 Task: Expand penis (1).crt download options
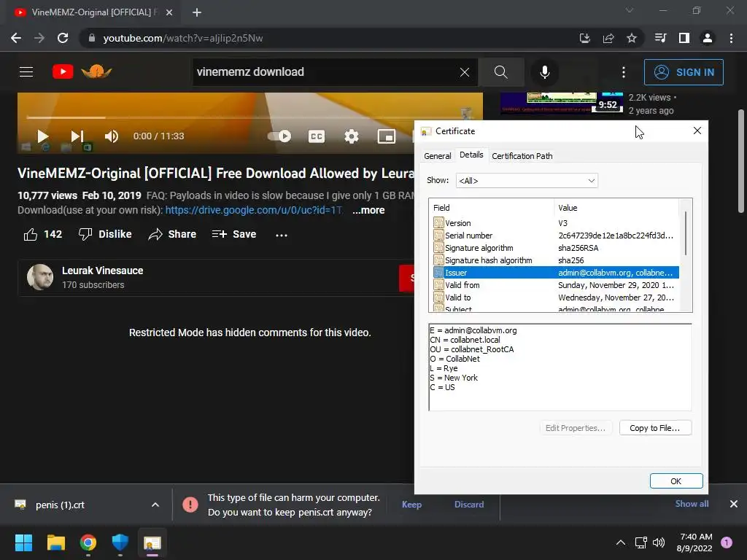pos(155,505)
